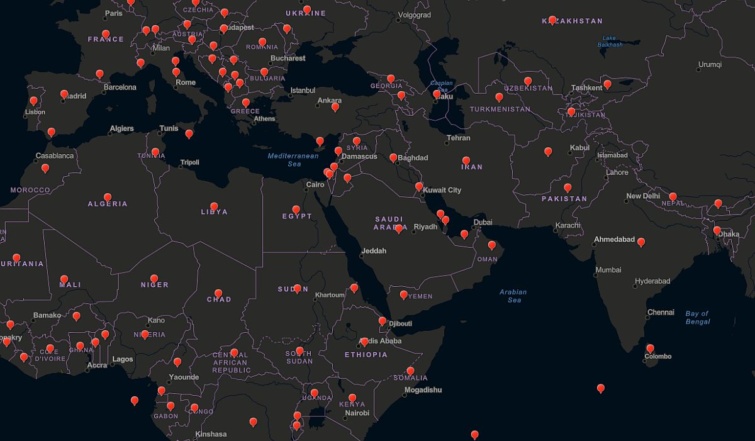Image resolution: width=755 pixels, height=441 pixels.
Task: Click the marker at Kuwait City
Action: [419, 186]
